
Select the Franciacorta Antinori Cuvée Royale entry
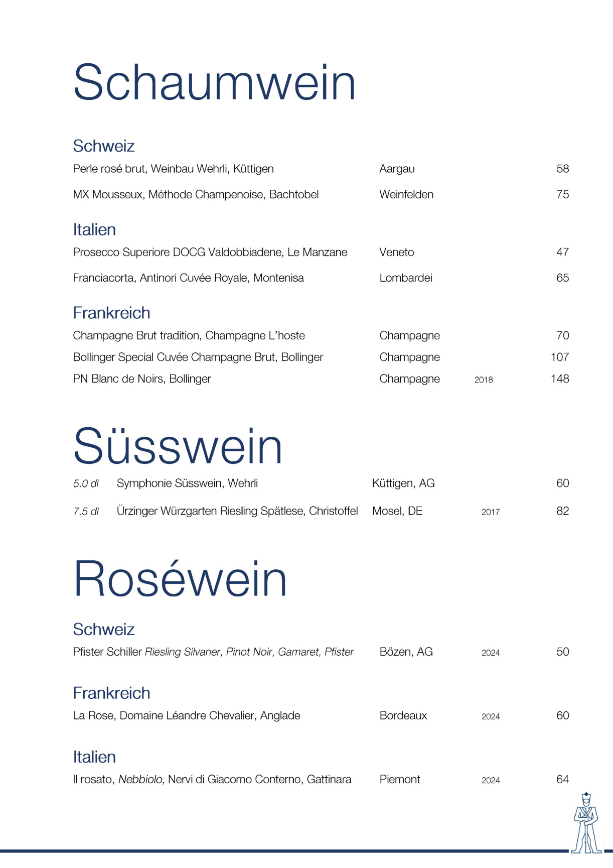pyautogui.click(x=188, y=278)
